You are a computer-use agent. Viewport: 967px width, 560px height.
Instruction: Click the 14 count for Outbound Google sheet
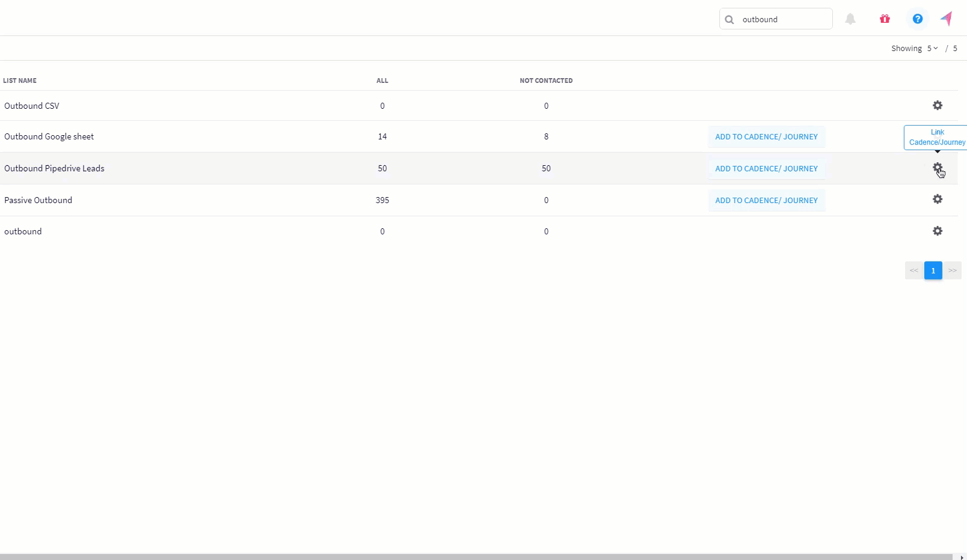382,136
